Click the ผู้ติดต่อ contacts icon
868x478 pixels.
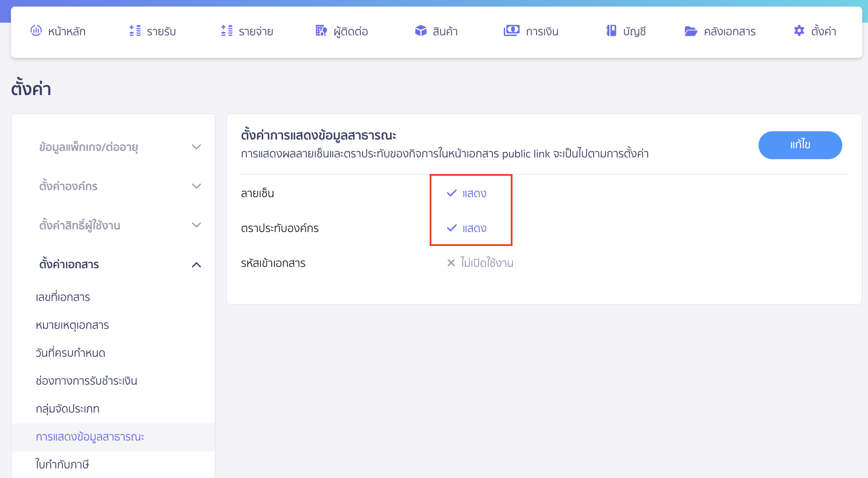coord(320,31)
